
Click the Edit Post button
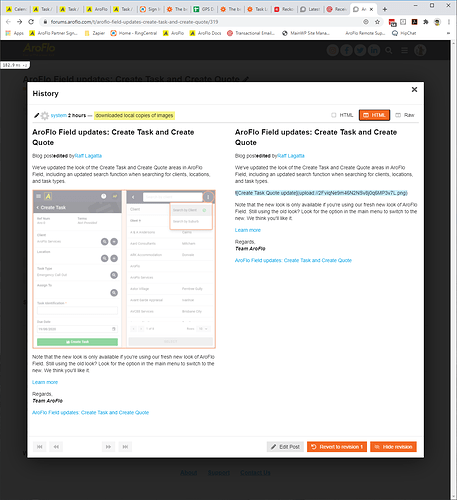coord(285,447)
